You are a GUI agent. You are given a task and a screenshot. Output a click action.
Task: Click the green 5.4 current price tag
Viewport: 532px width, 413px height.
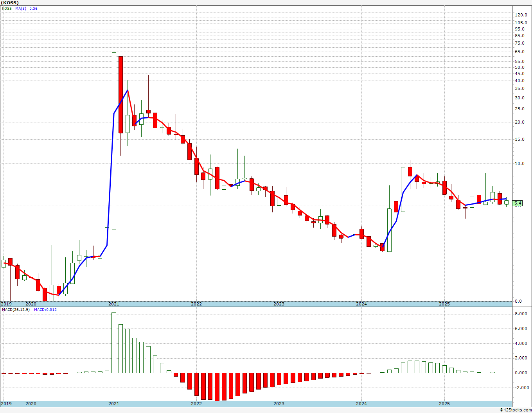(518, 203)
